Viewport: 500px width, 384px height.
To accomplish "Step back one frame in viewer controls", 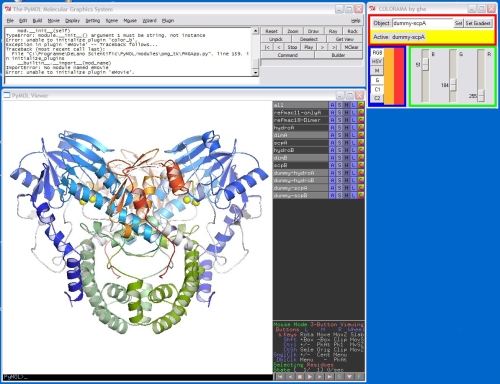I will 290,377.
